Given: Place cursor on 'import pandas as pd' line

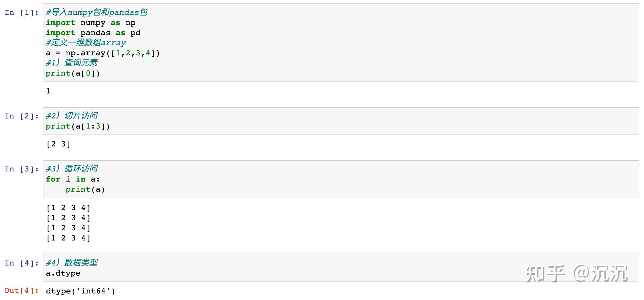Looking at the screenshot, I should 93,33.
